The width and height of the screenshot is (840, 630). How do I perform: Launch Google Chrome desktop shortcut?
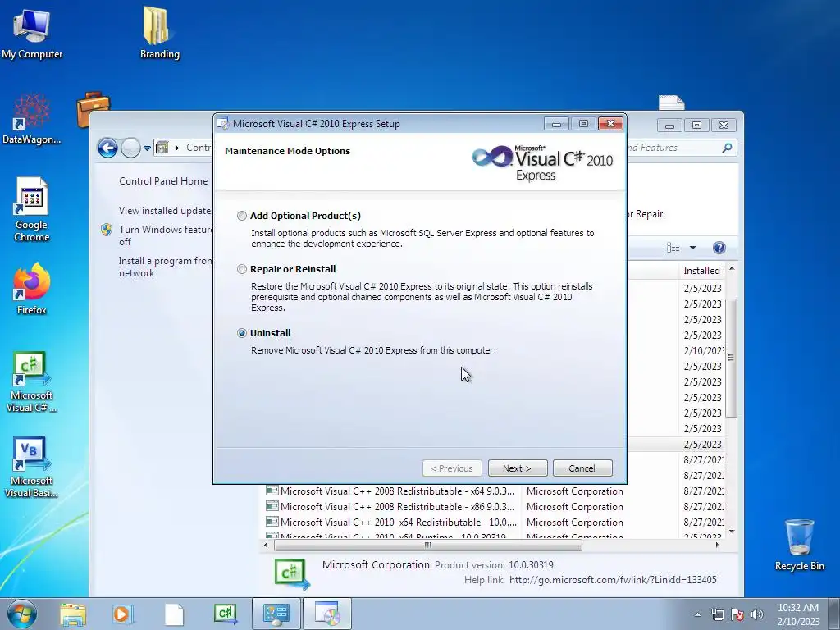coord(32,210)
